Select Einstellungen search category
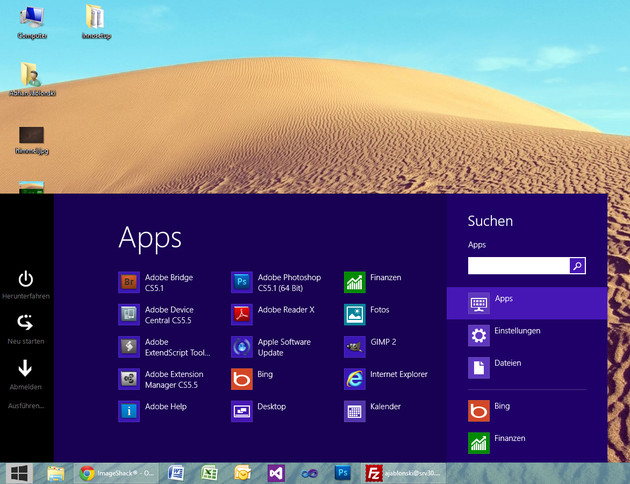The width and height of the screenshot is (630, 484). click(x=527, y=335)
